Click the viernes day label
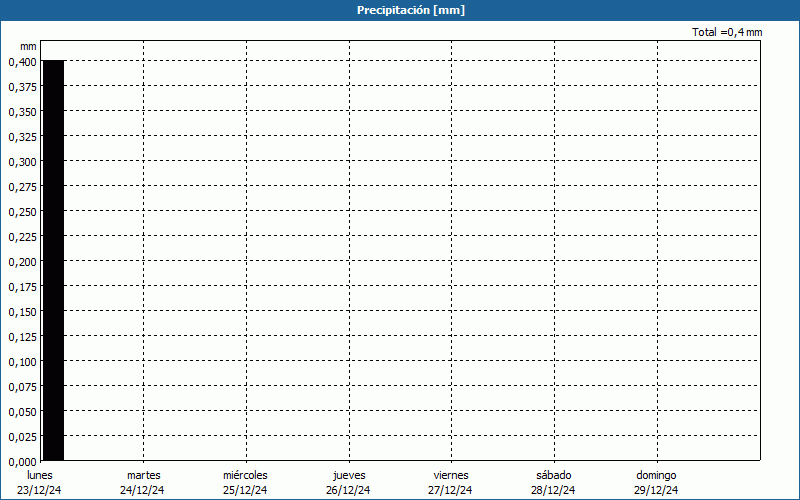This screenshot has width=800, height=500. point(451,475)
